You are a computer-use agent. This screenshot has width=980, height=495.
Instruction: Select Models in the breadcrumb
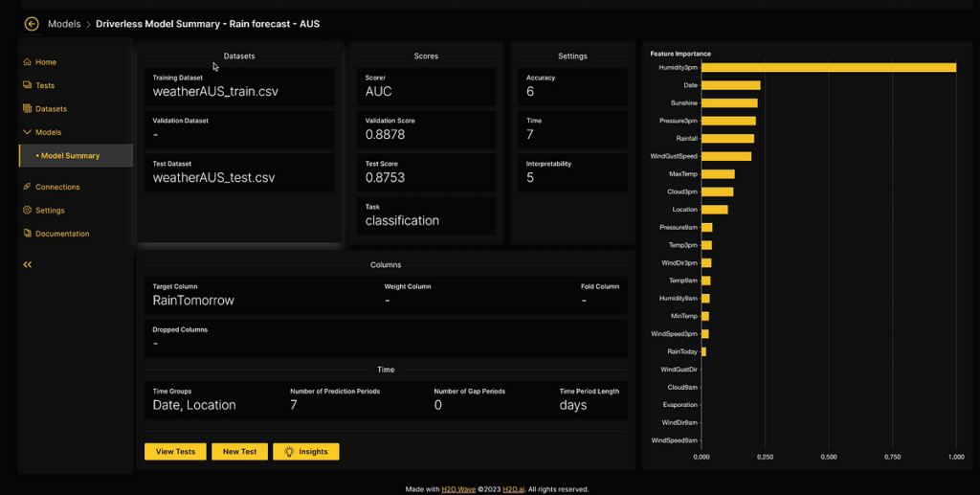click(64, 24)
